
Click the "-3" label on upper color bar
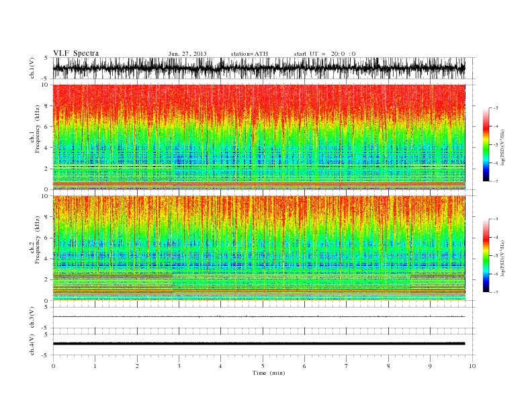[496, 108]
